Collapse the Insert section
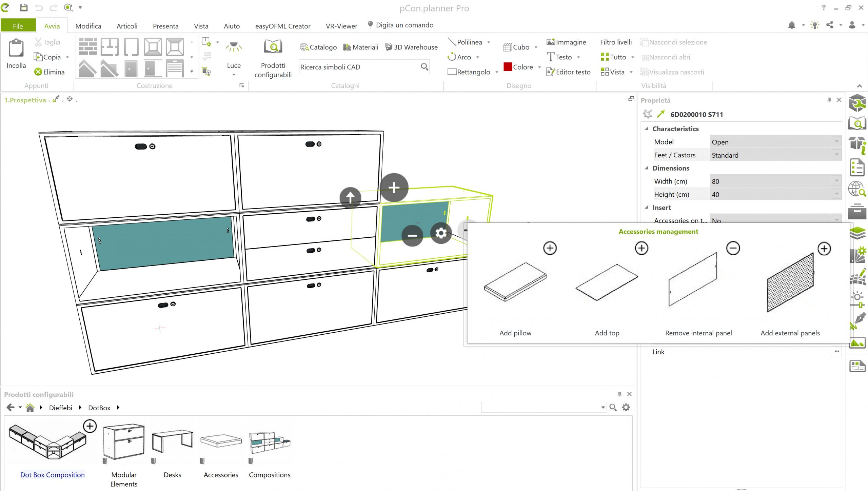Screen dimensions: 868x491 pos(647,208)
